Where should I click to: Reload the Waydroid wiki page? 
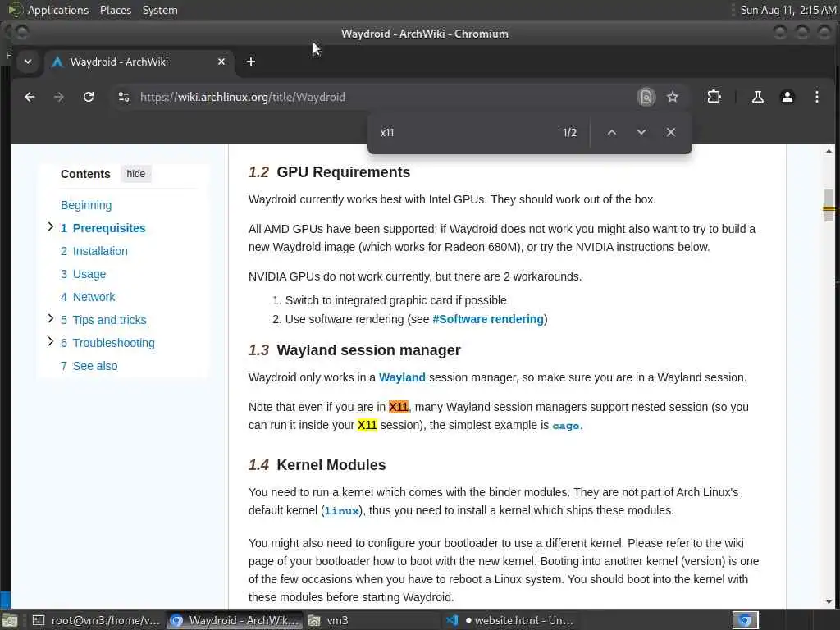(x=89, y=97)
